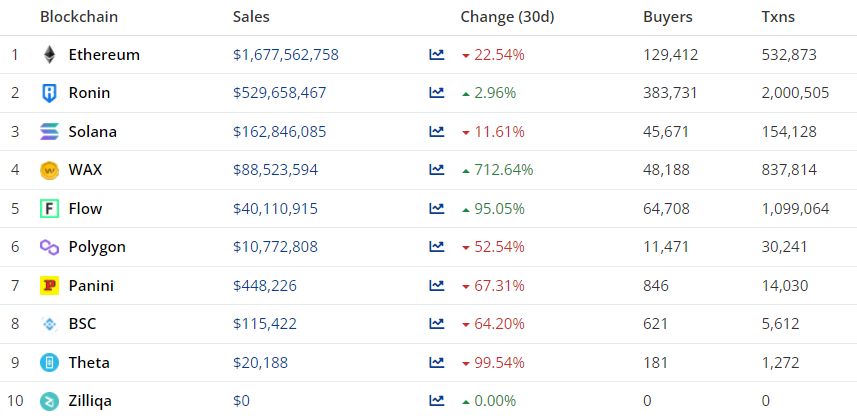The image size is (857, 416).
Task: Sort by the Buyers column header
Action: [667, 17]
